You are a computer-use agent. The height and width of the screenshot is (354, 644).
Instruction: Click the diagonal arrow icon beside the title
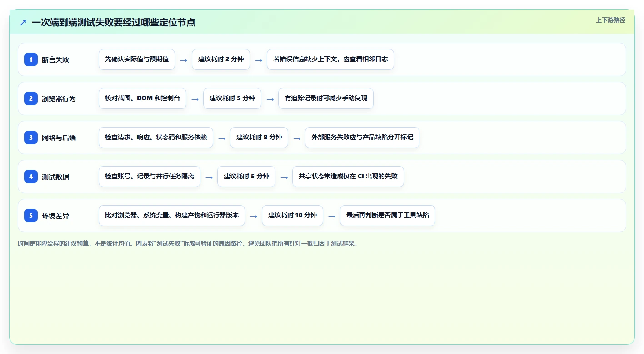tap(23, 23)
